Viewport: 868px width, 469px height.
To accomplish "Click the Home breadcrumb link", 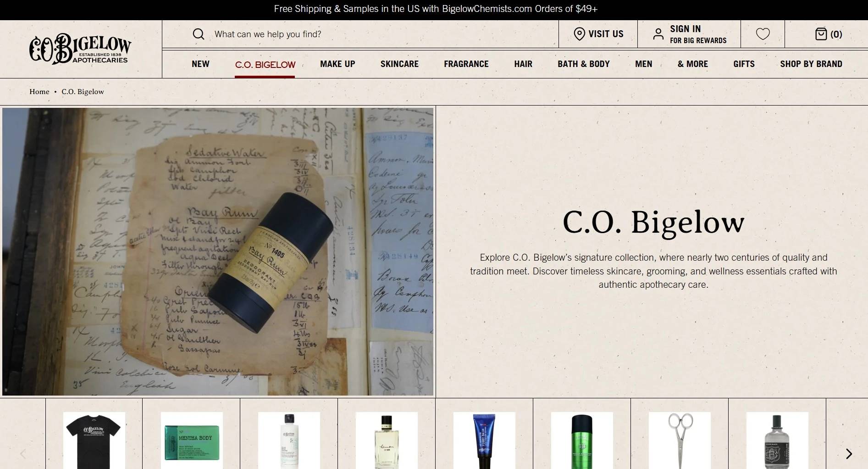I will (39, 92).
